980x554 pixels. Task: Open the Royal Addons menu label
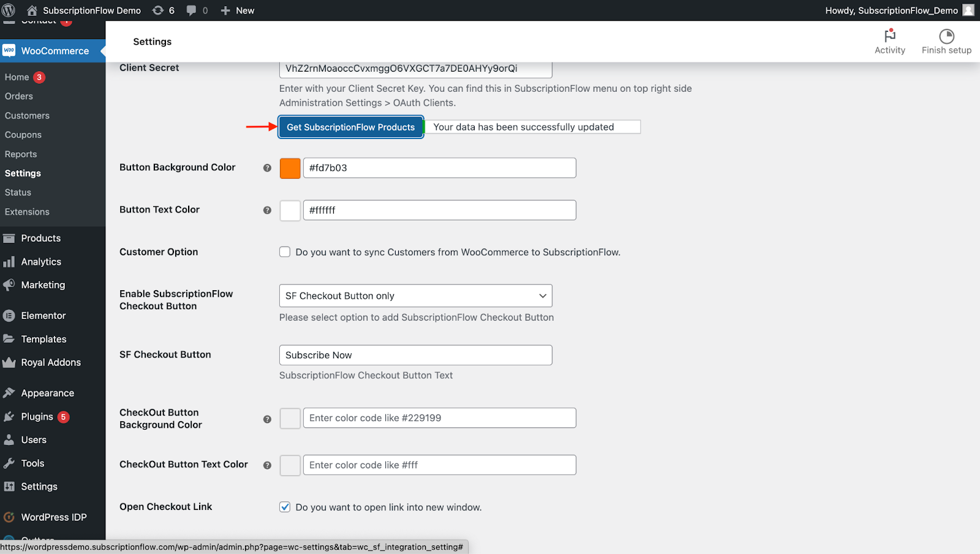click(x=51, y=362)
